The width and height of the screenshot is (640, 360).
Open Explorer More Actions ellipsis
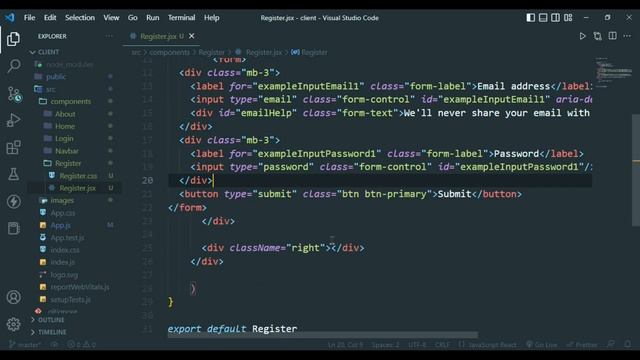point(109,36)
